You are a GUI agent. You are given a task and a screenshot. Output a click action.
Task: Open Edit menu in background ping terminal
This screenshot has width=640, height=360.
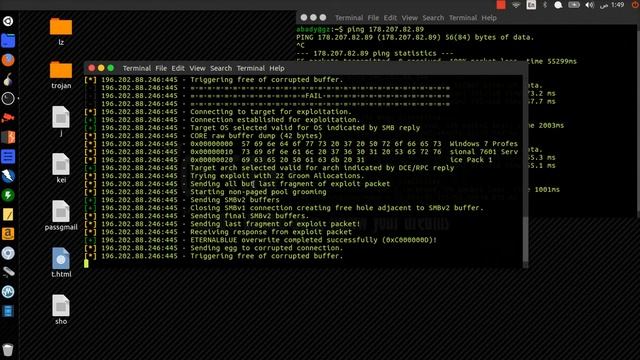coord(390,18)
